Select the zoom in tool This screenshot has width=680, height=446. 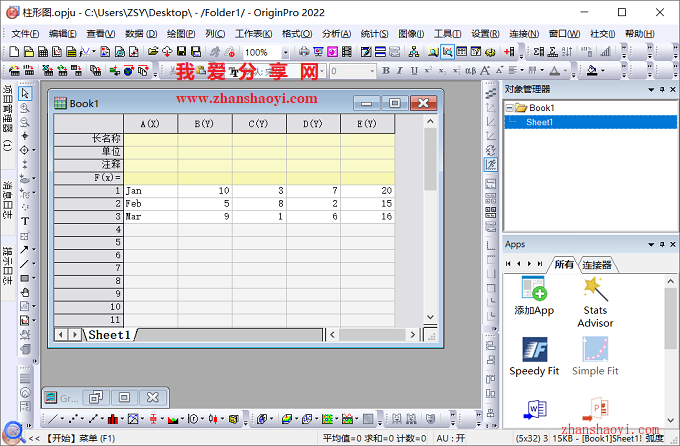(25, 108)
